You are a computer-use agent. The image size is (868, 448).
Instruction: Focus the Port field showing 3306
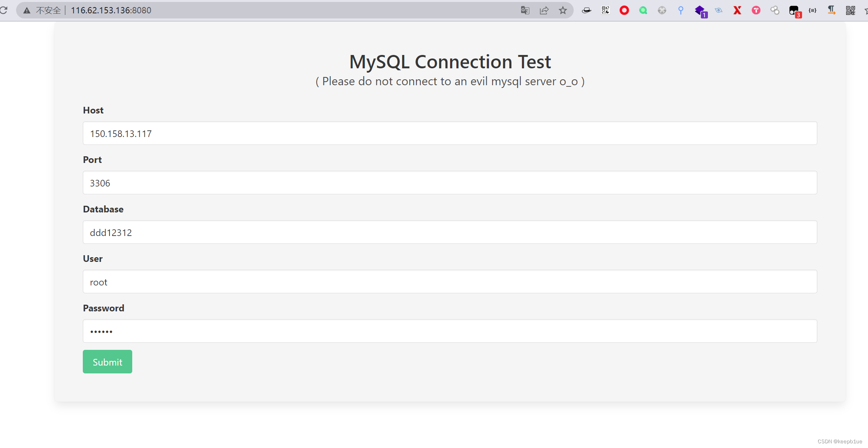pyautogui.click(x=450, y=183)
